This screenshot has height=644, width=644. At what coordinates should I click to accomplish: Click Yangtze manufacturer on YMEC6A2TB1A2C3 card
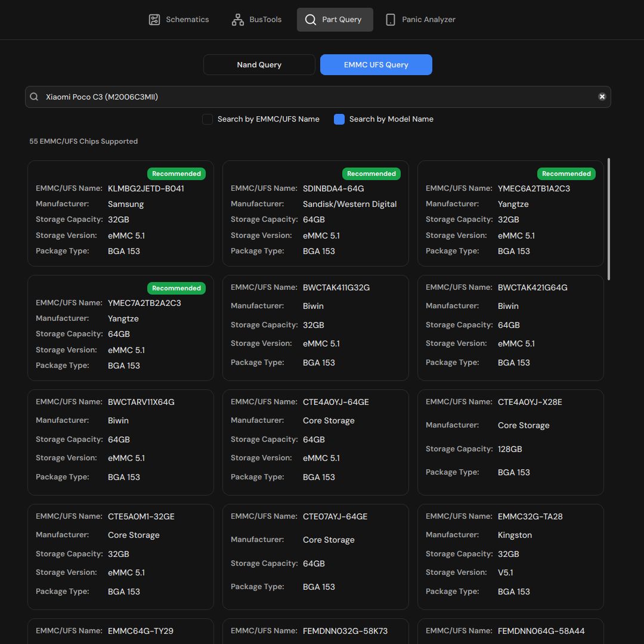tap(513, 204)
